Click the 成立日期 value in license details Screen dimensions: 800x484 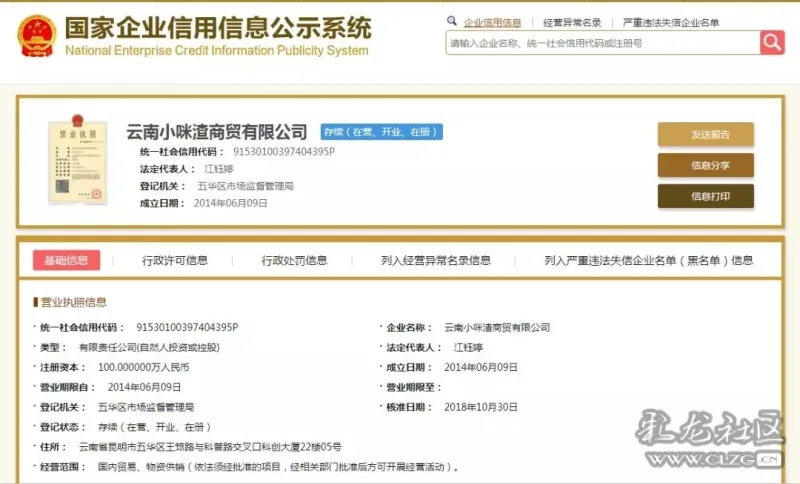(481, 367)
